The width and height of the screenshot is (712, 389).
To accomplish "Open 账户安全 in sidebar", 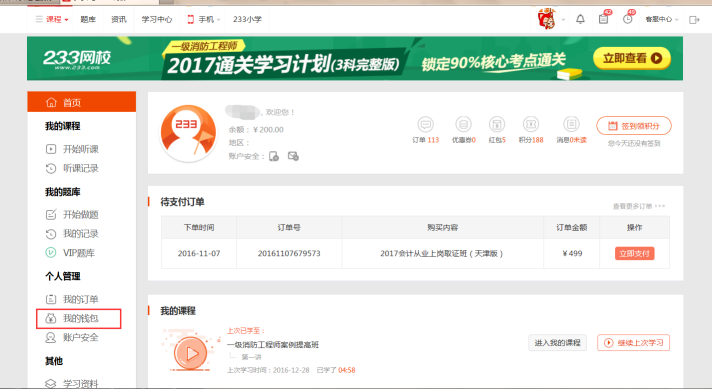I will 80,337.
